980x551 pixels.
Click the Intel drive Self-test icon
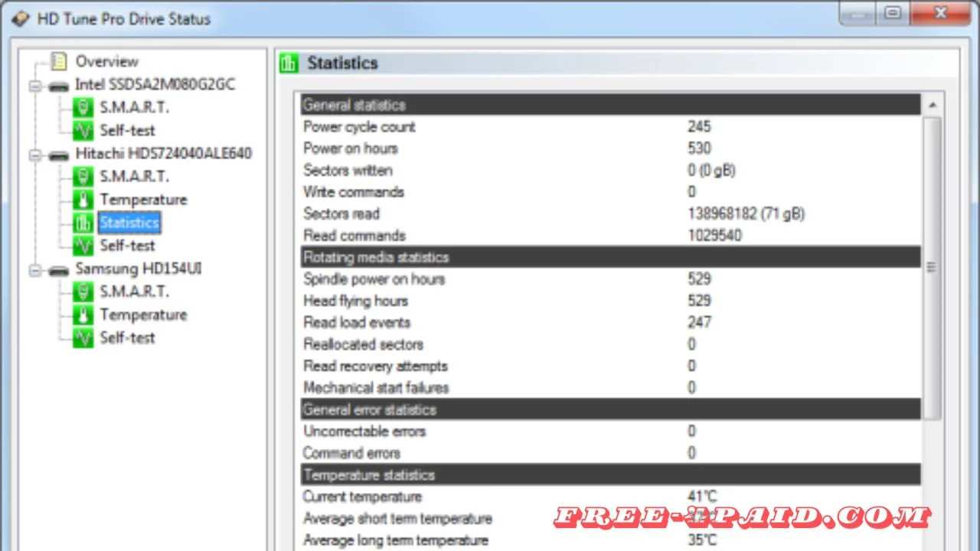point(83,130)
